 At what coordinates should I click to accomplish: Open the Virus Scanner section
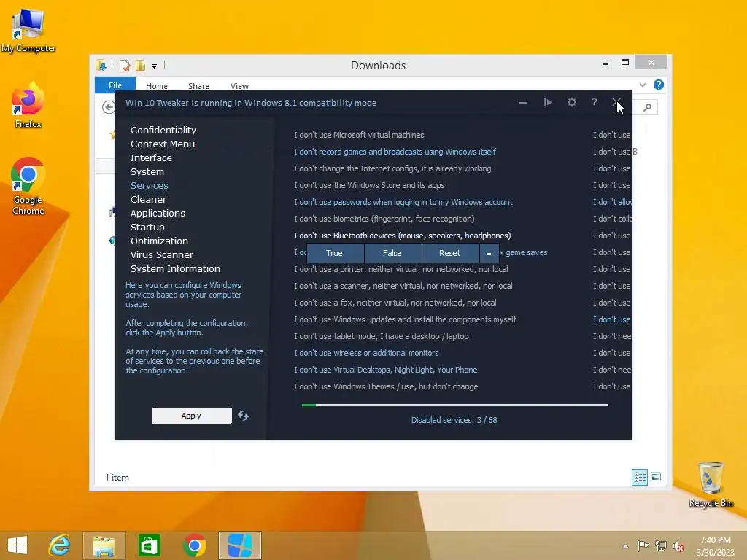[162, 254]
